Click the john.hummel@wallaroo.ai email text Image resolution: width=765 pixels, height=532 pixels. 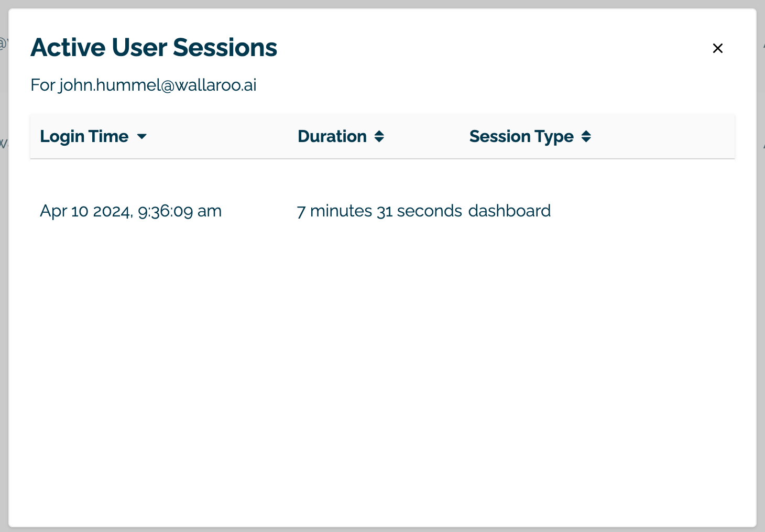tap(158, 85)
